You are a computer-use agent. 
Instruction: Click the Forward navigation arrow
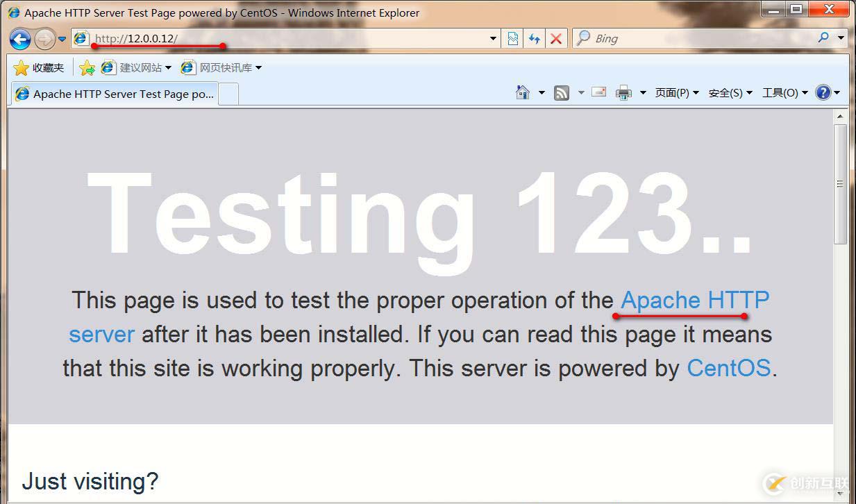(44, 39)
